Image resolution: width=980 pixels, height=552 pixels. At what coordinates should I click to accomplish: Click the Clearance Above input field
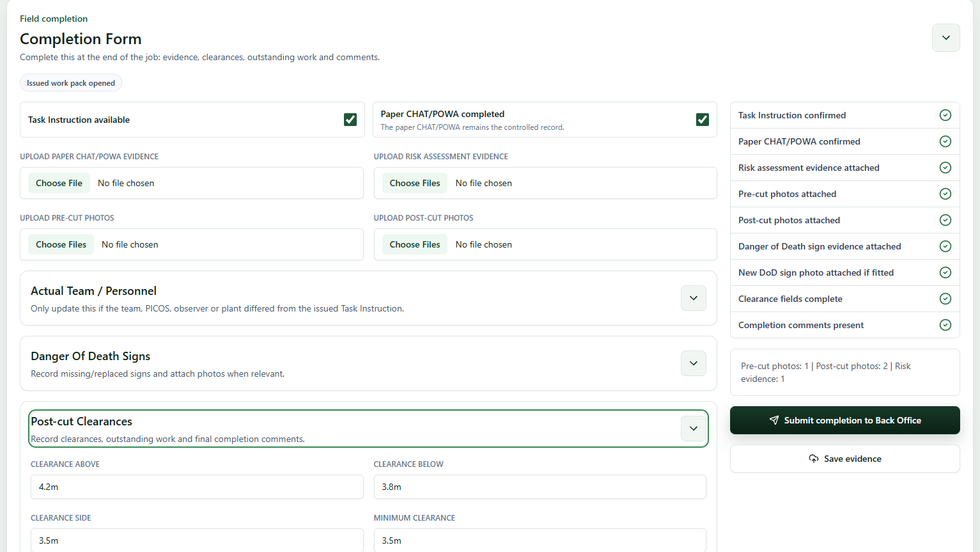point(197,487)
